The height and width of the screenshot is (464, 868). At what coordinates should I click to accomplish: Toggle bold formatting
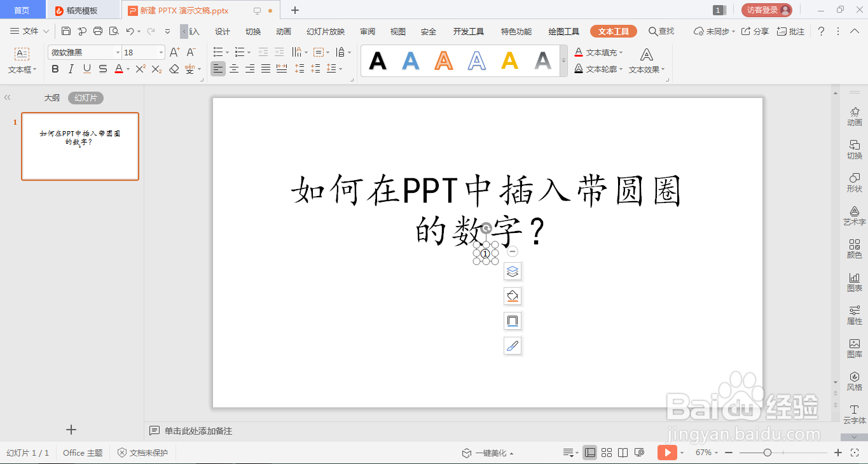55,69
